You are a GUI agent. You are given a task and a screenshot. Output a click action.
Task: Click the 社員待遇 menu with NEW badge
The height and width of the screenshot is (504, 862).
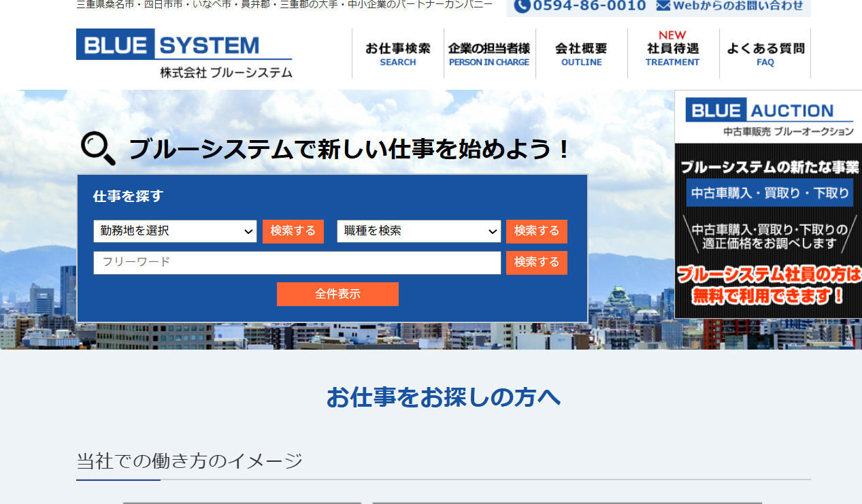[x=672, y=53]
